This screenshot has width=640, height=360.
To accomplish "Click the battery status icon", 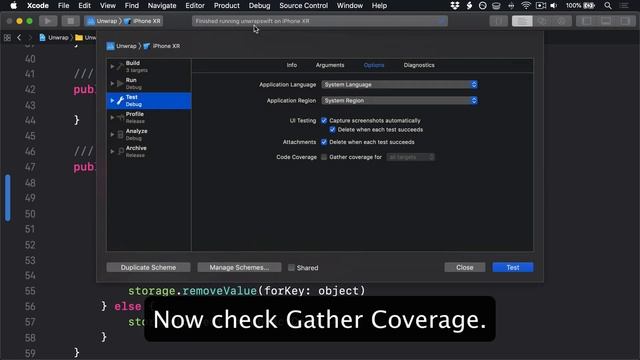I will click(x=589, y=5).
